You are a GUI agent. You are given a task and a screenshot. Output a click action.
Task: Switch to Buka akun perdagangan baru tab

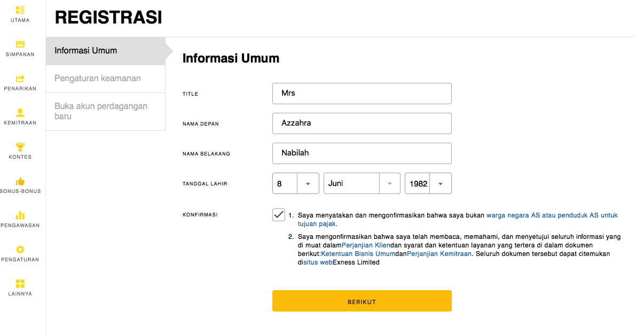click(x=101, y=111)
